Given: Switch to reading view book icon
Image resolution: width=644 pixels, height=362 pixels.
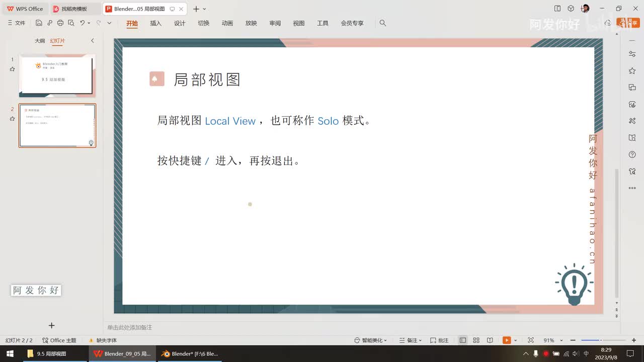Looking at the screenshot, I should [490, 340].
